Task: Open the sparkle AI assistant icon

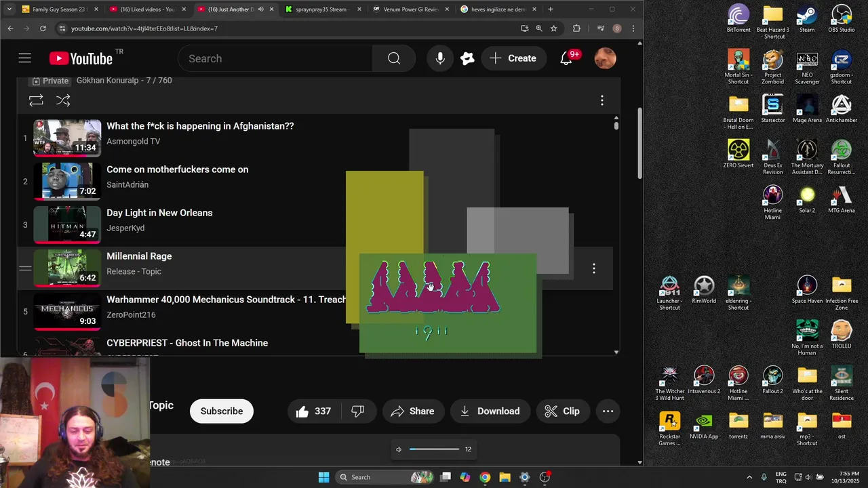Action: tap(467, 58)
